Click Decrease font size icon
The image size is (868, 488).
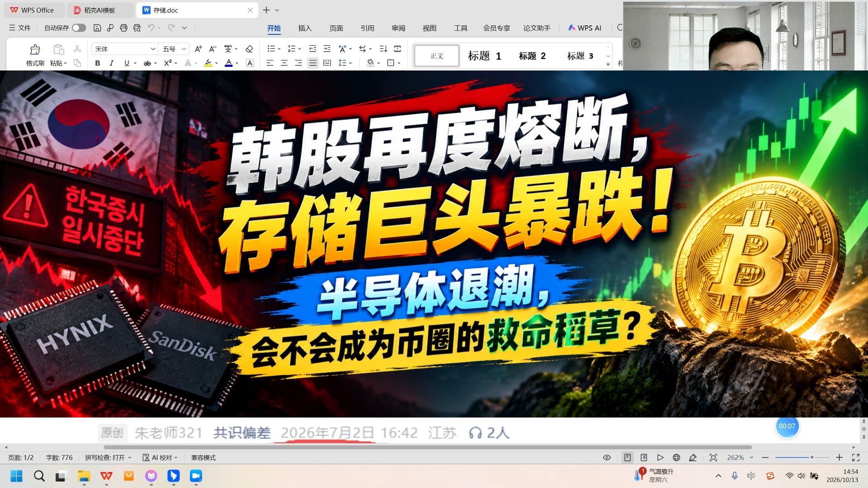(x=212, y=49)
